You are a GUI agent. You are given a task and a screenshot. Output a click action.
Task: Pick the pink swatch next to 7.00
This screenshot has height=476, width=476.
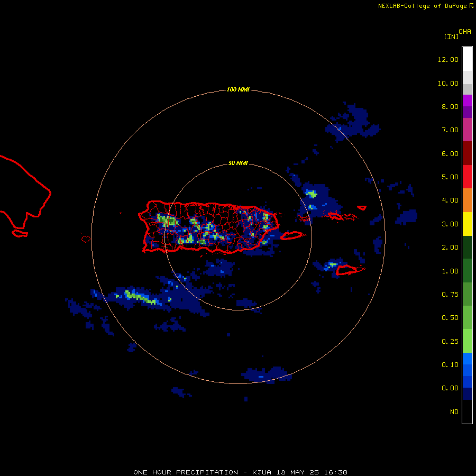(467, 130)
